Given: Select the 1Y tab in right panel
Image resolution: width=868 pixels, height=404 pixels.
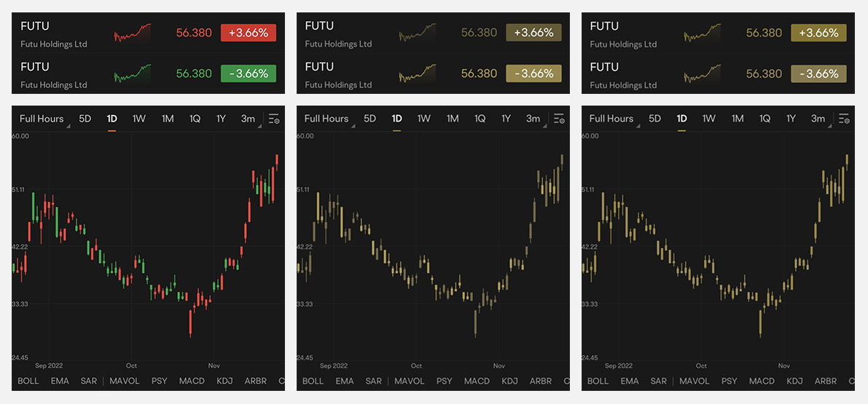Looking at the screenshot, I should pos(791,119).
